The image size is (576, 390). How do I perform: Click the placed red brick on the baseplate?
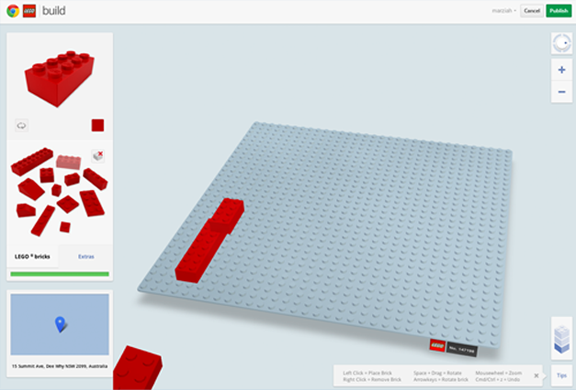pos(209,241)
